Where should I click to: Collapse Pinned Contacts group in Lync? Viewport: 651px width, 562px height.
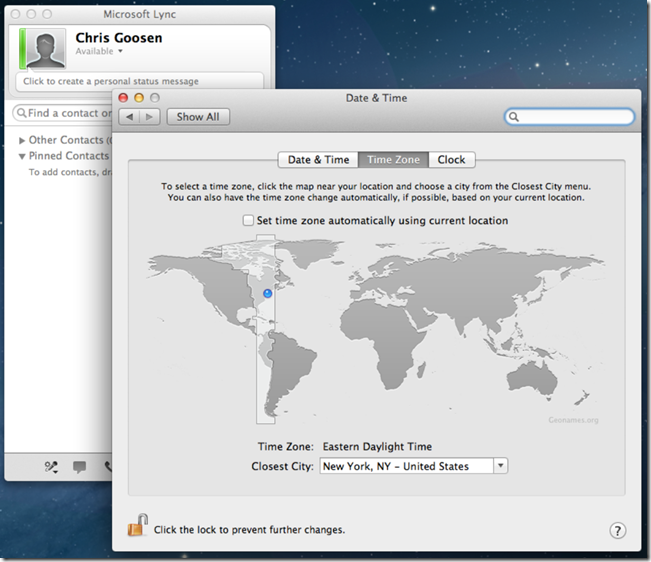(22, 156)
